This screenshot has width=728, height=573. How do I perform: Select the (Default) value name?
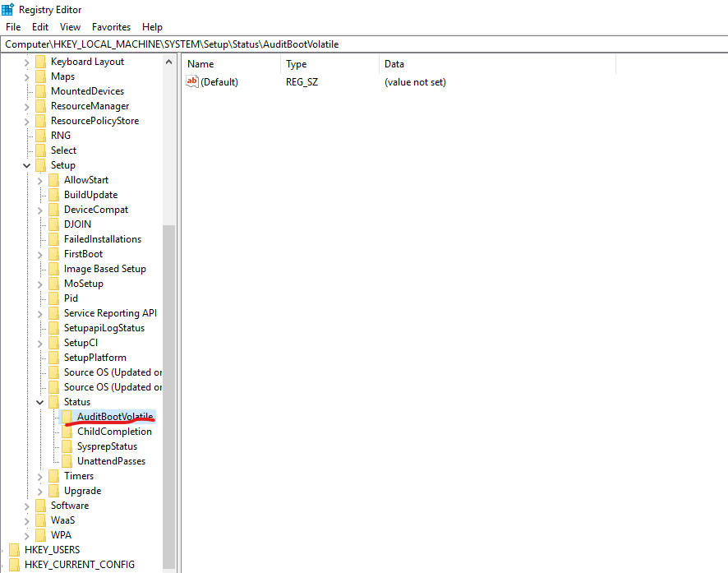219,82
